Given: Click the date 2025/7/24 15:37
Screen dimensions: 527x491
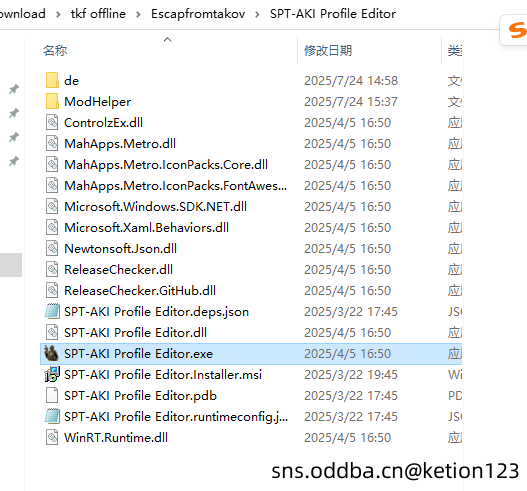Looking at the screenshot, I should pos(351,101).
